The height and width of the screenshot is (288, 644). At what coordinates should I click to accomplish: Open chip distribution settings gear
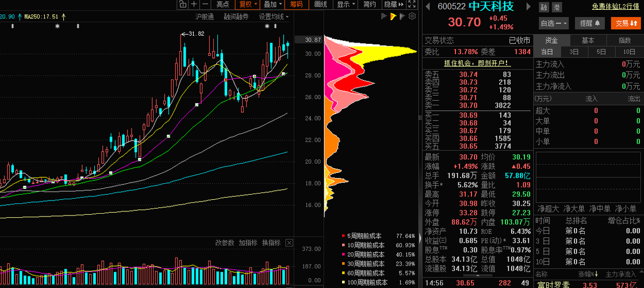point(412,17)
